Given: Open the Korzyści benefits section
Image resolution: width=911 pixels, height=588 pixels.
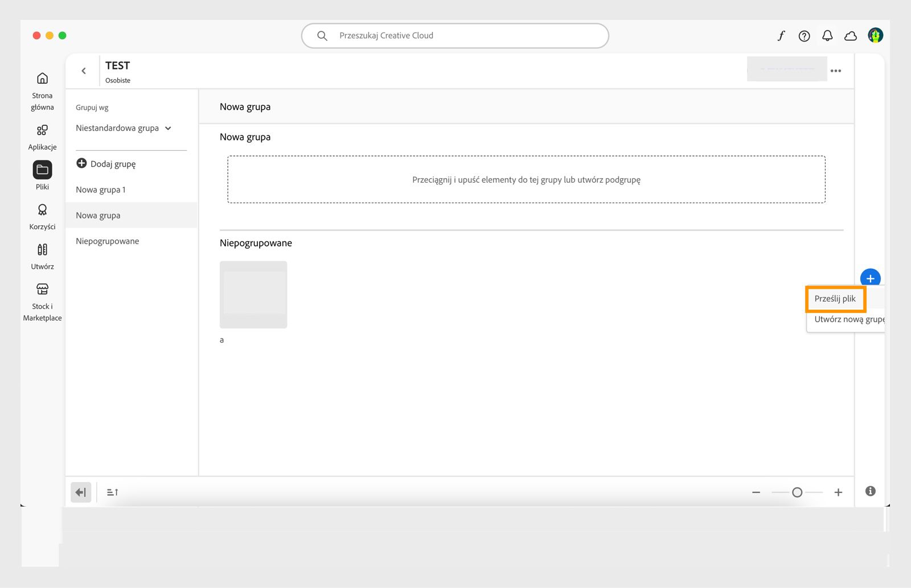Looking at the screenshot, I should point(42,210).
